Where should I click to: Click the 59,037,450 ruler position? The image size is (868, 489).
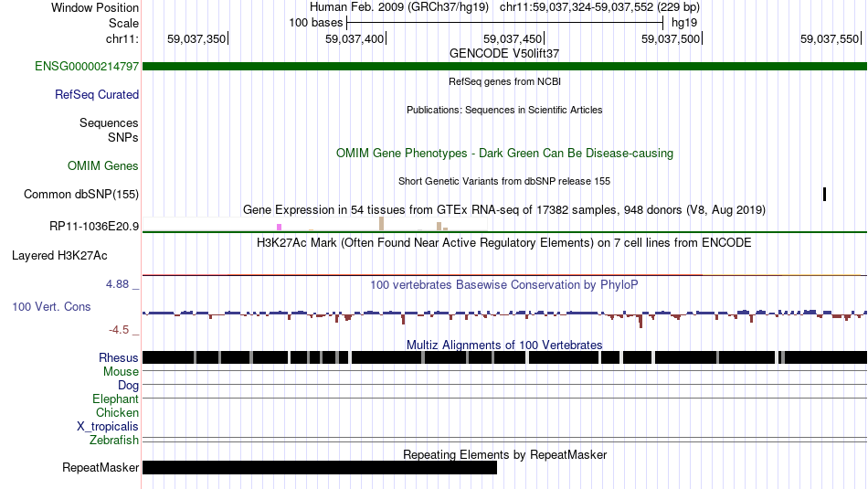coord(513,39)
